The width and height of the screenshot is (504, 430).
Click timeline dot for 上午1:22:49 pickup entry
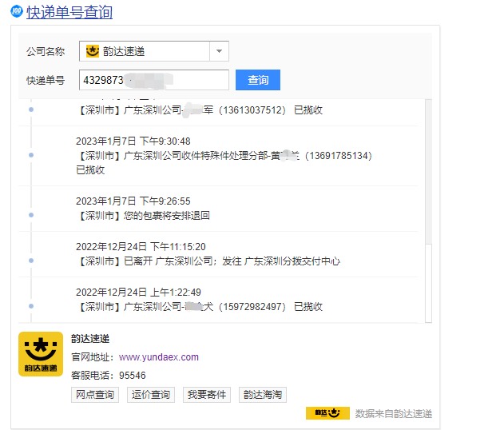coord(31,306)
